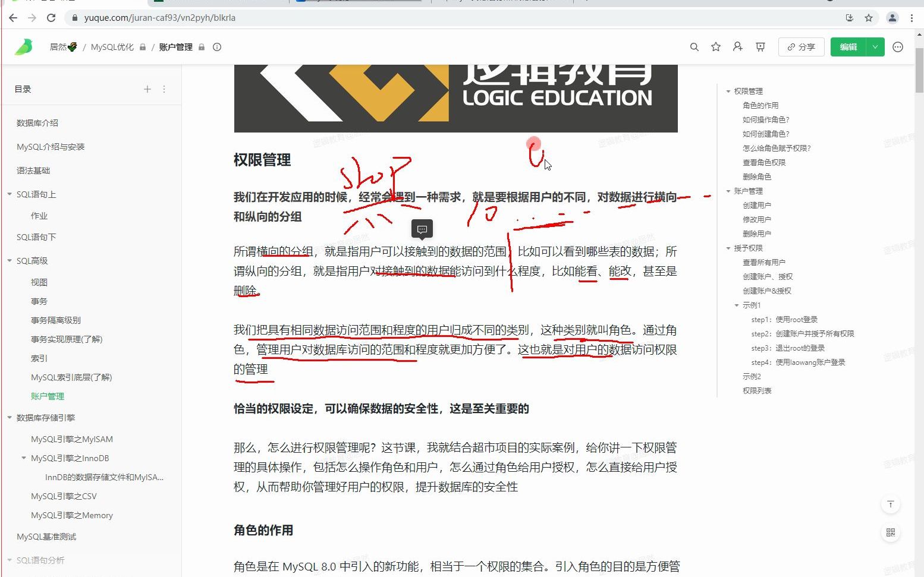The image size is (924, 577).
Task: Click the green 编辑 button
Action: (848, 47)
